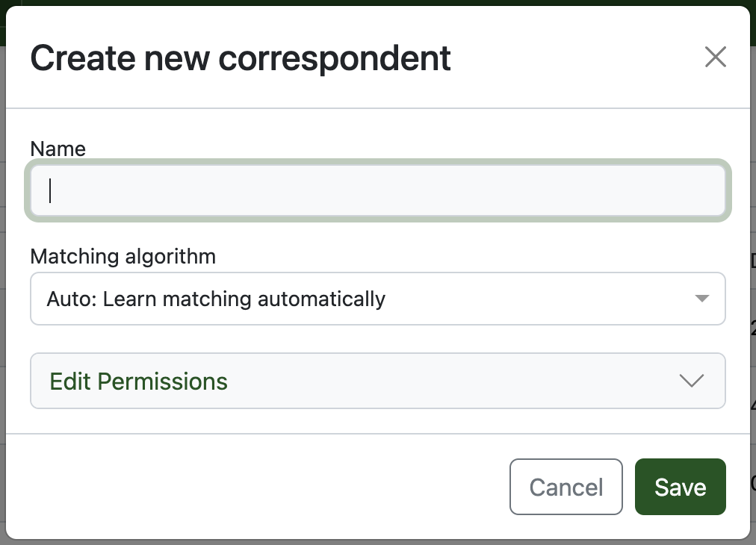Image resolution: width=756 pixels, height=545 pixels.
Task: Close the Create new correspondent dialog
Action: [715, 57]
